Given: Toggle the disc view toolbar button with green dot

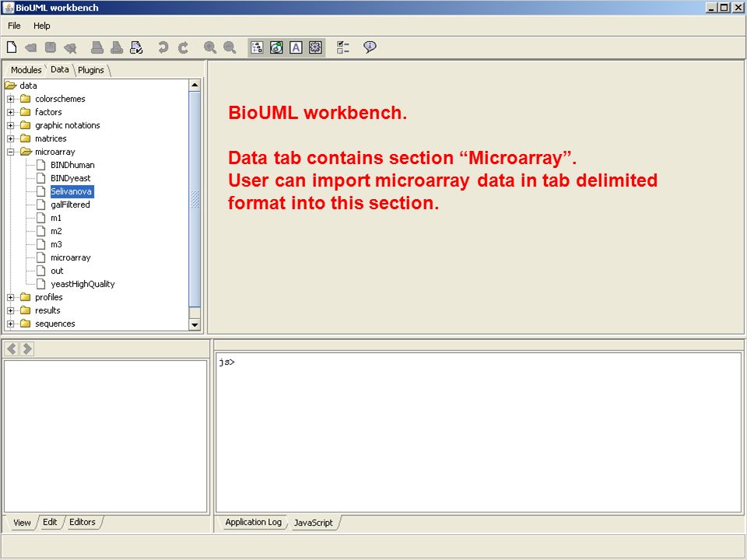Looking at the screenshot, I should [276, 47].
